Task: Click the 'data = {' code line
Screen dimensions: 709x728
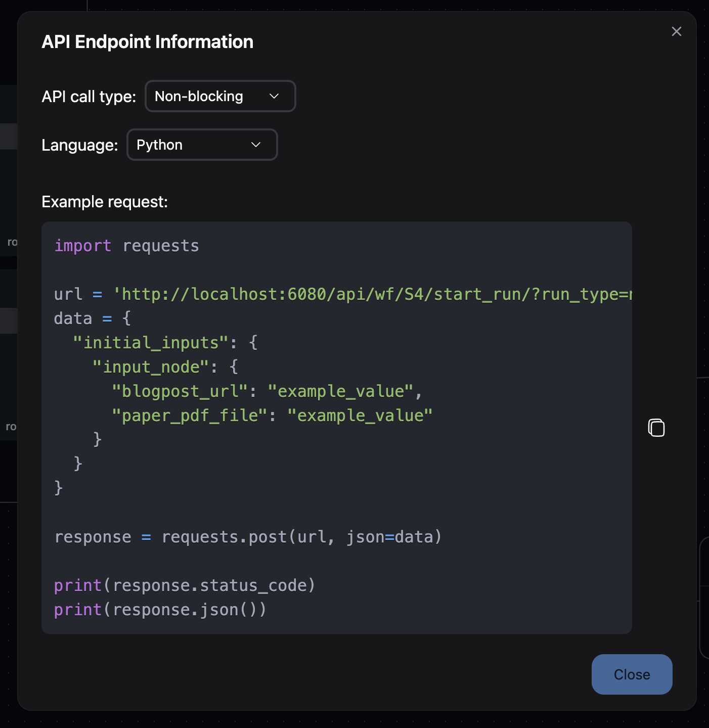Action: coord(93,318)
